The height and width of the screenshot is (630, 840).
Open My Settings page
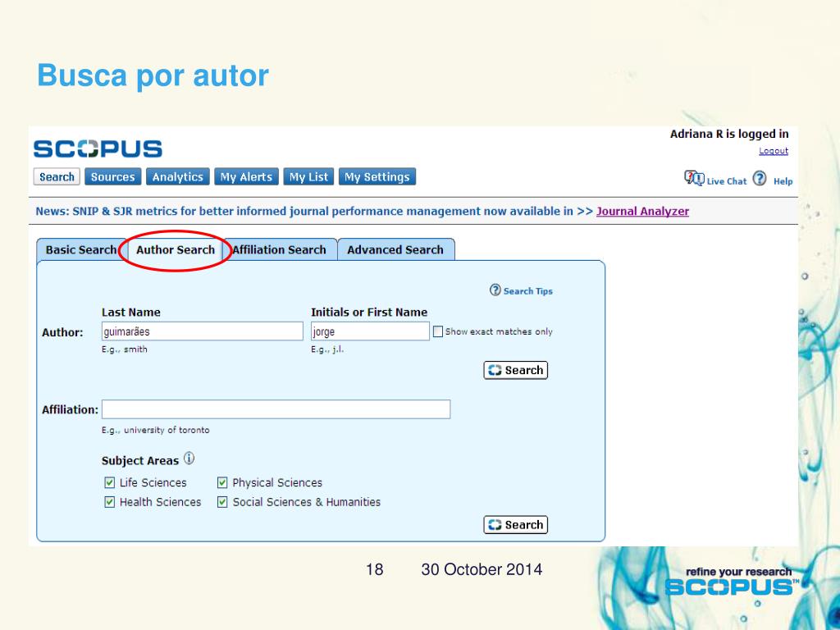tap(377, 177)
